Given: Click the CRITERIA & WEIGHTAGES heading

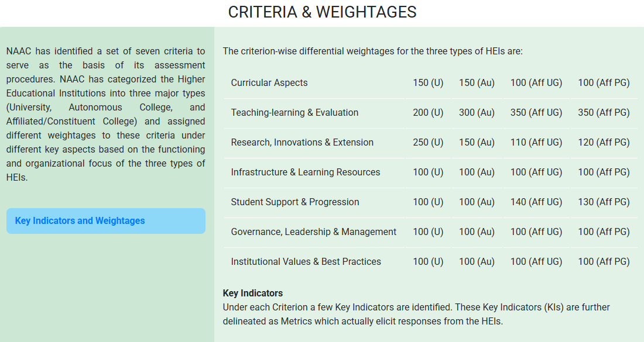Looking at the screenshot, I should point(322,12).
